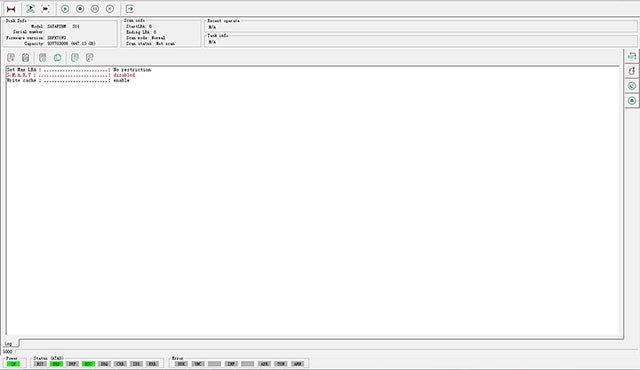Click the green overlapping pages icon in log toolbar
This screenshot has width=640, height=370.
coord(58,58)
